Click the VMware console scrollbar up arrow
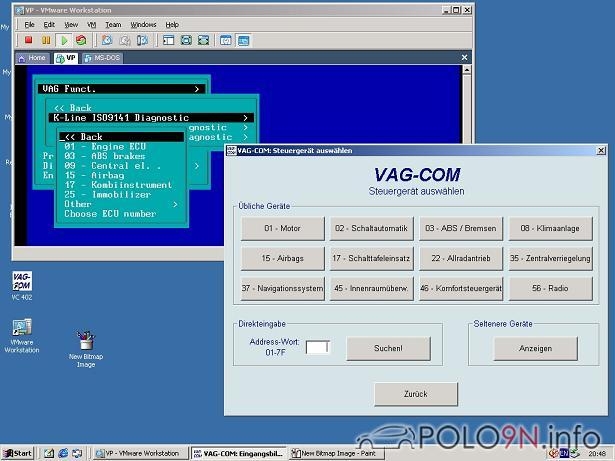The image size is (615, 461). tap(466, 70)
